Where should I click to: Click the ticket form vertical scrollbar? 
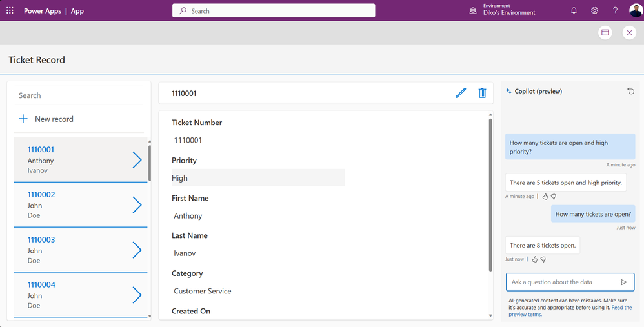point(490,193)
